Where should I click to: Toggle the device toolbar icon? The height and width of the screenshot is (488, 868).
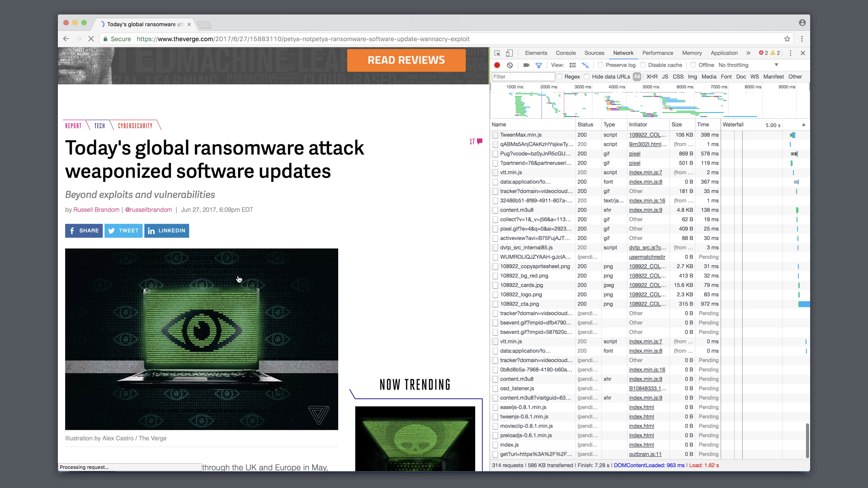click(x=509, y=53)
